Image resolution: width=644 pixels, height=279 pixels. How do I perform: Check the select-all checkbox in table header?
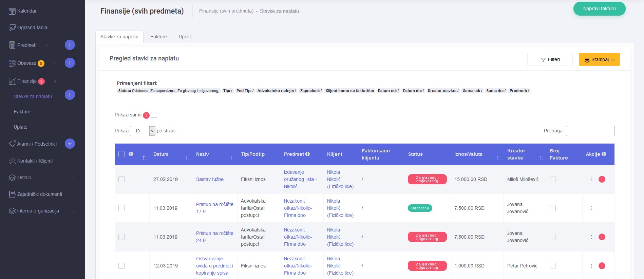(x=121, y=154)
